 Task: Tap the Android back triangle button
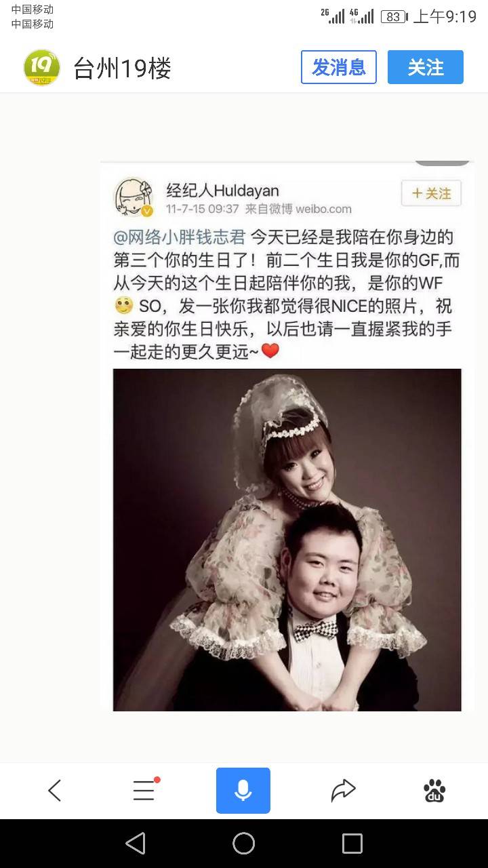tap(136, 844)
